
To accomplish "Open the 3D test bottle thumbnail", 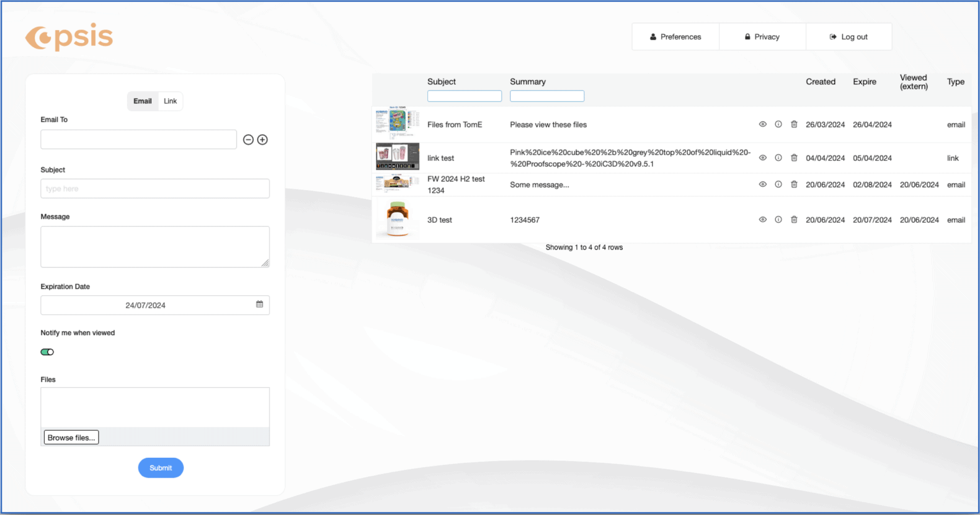I will 398,219.
